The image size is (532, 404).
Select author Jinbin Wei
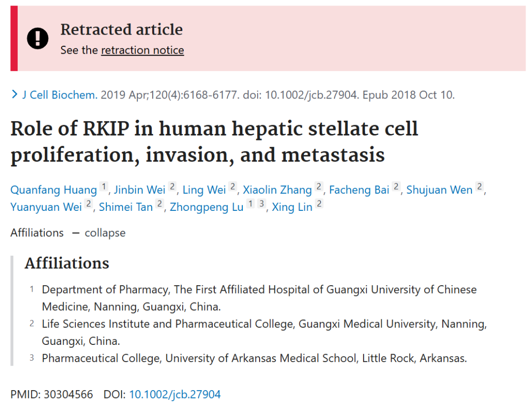(139, 190)
